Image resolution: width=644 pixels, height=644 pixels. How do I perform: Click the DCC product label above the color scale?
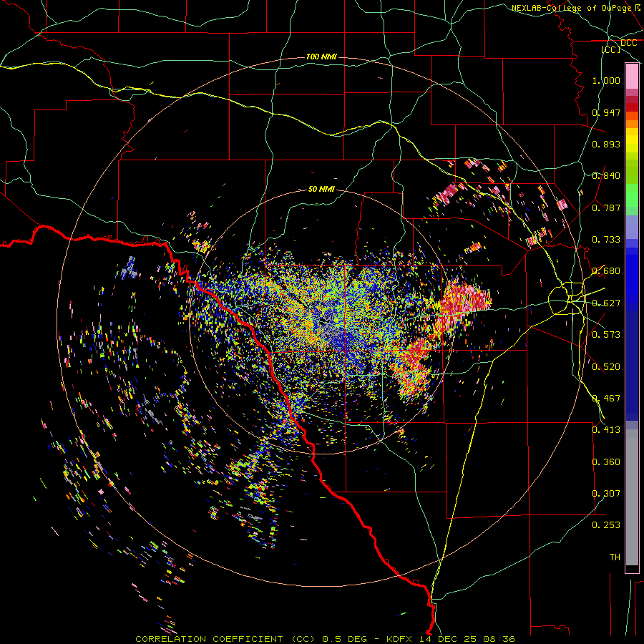click(x=628, y=43)
